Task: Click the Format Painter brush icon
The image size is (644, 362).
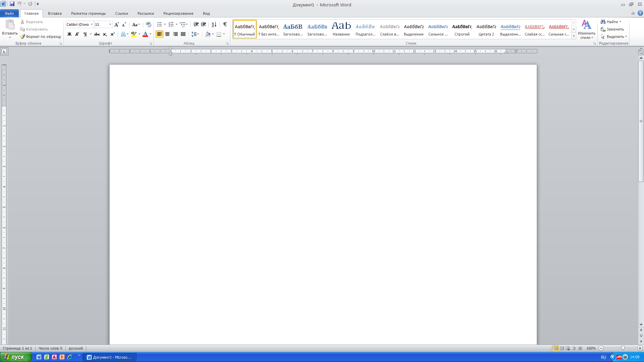Action: 22,37
